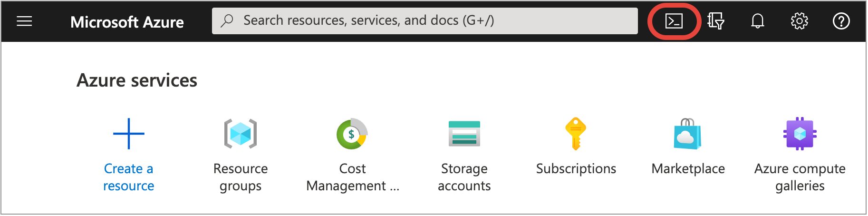
Task: Expand the hamburger portal menu
Action: point(24,21)
